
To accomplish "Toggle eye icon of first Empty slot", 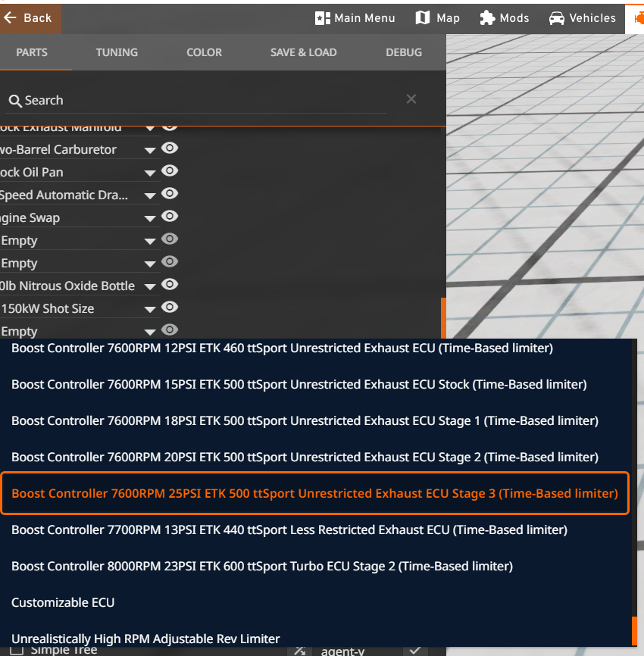I will click(x=170, y=239).
